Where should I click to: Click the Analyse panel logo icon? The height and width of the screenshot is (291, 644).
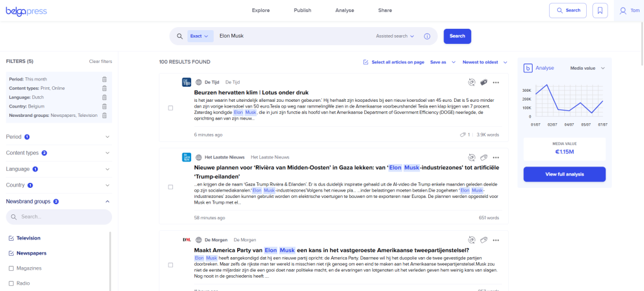pos(528,68)
